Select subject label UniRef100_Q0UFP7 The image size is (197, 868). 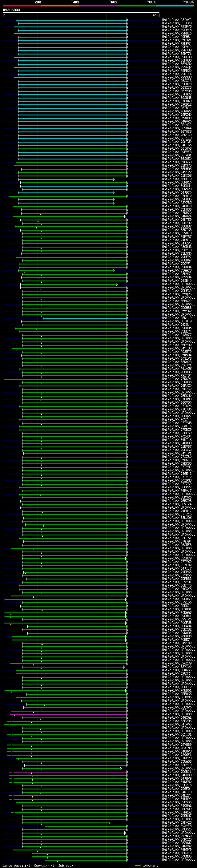tap(177, 257)
